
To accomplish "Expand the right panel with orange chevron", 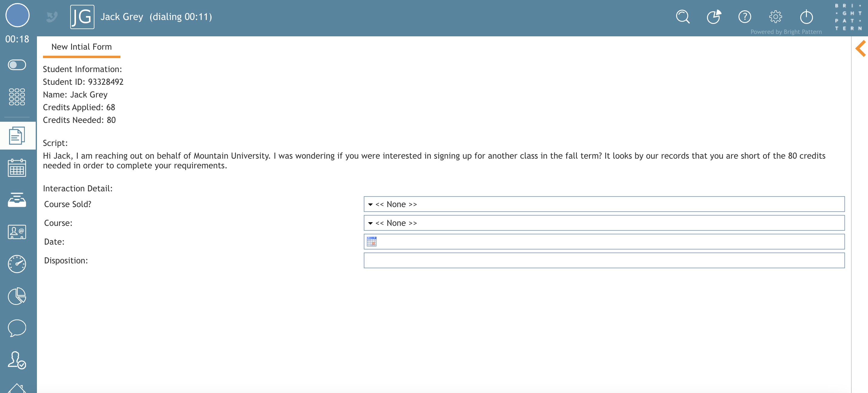I will (x=860, y=48).
